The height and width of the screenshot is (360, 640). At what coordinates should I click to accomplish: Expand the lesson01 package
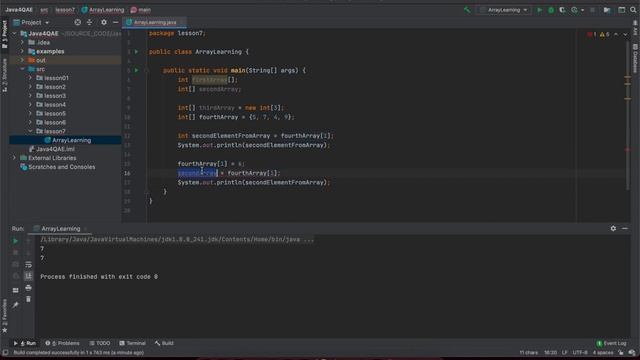click(x=30, y=78)
